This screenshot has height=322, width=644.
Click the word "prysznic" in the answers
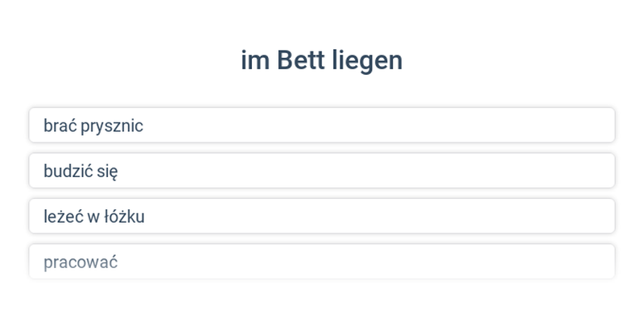[x=112, y=126]
